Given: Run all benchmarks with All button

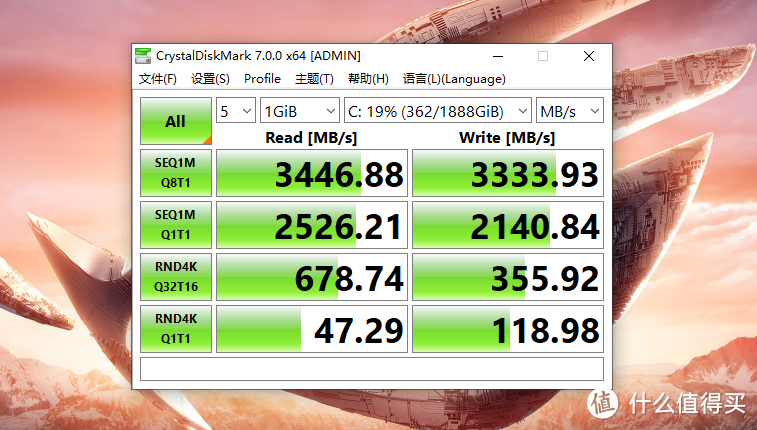Looking at the screenshot, I should tap(176, 121).
